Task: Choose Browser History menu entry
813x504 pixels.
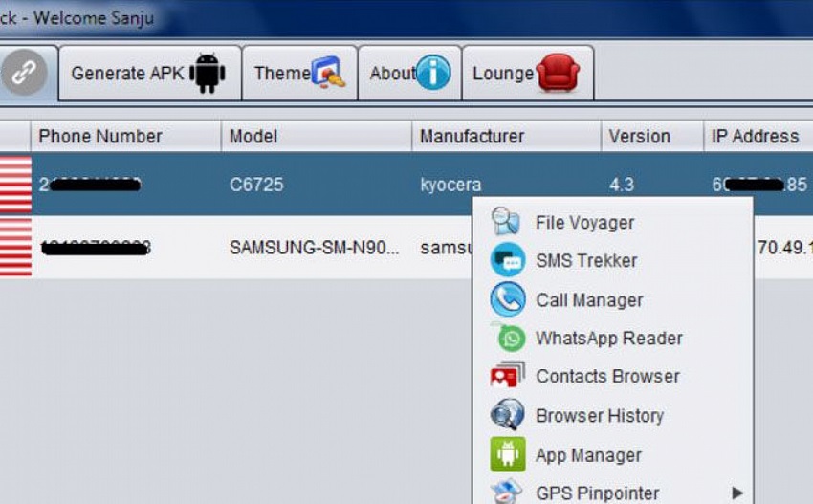Action: tap(613, 415)
